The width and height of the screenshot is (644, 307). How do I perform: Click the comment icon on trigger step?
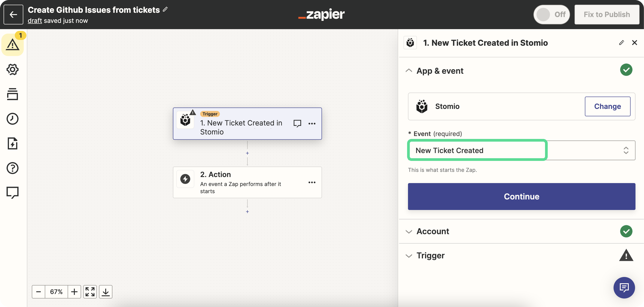[x=297, y=123]
